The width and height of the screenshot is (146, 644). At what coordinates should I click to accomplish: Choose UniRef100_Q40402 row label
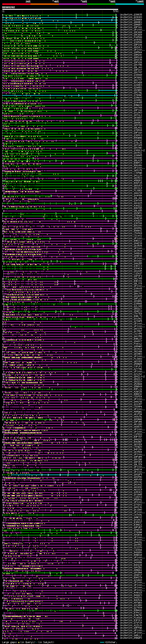131,140
